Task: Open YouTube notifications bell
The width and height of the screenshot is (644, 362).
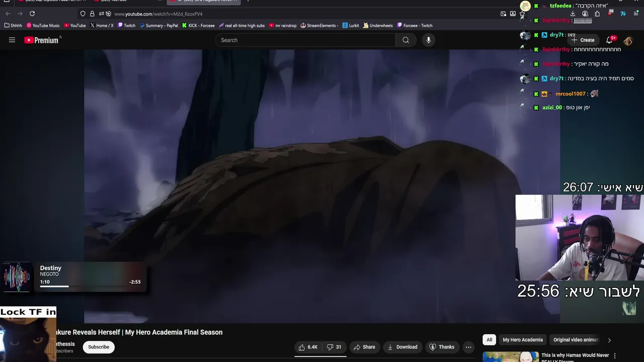Action: pyautogui.click(x=609, y=40)
